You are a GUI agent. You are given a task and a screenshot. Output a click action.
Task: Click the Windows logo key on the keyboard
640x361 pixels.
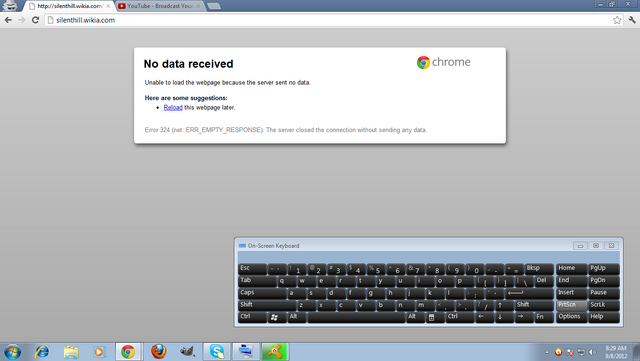(276, 317)
